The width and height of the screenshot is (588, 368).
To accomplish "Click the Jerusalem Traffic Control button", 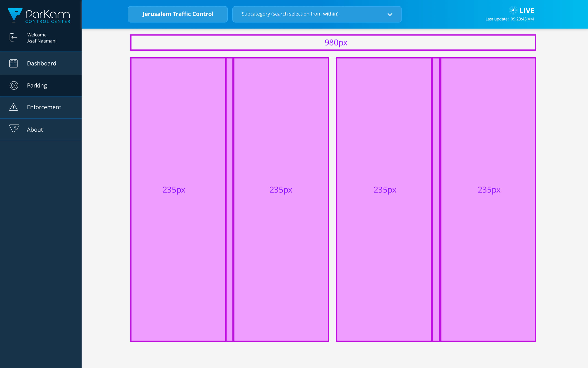I will click(178, 14).
